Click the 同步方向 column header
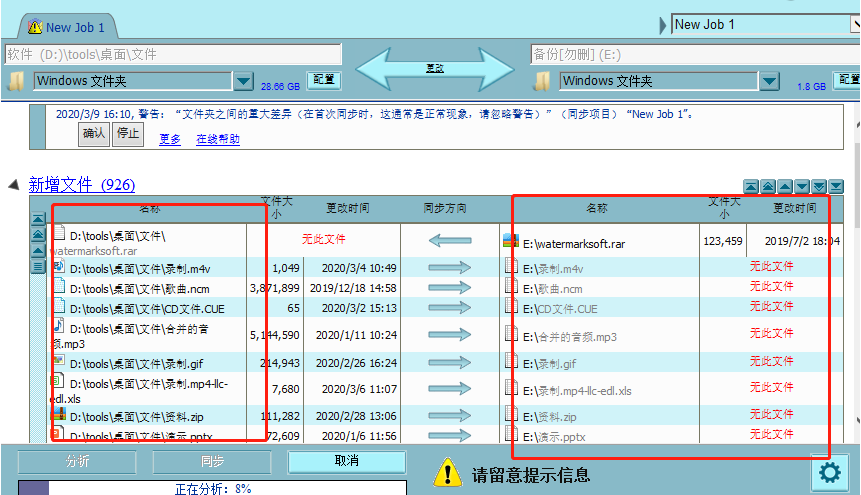 coord(445,208)
